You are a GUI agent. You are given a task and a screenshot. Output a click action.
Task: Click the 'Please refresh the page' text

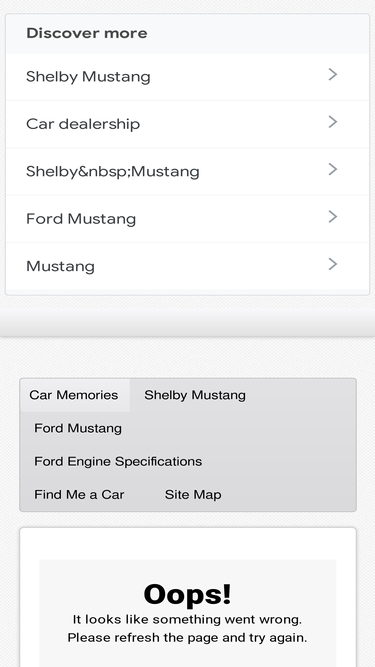(x=187, y=638)
